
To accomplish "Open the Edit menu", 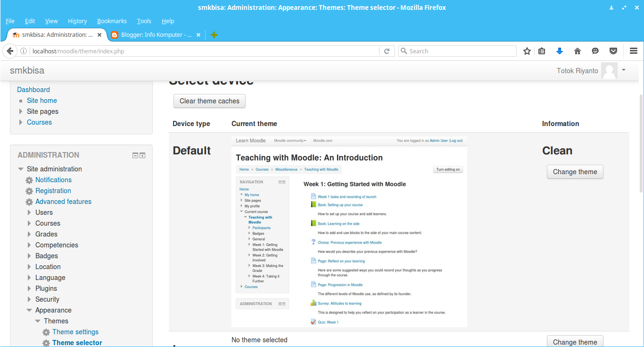I will [x=30, y=21].
